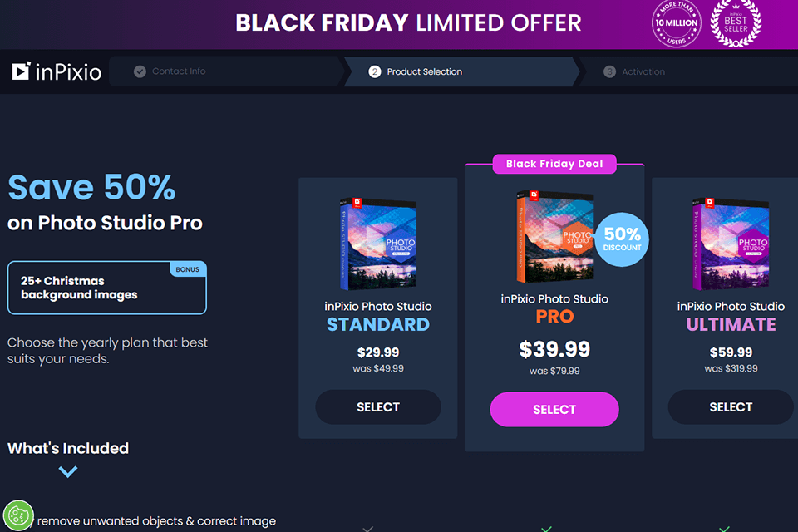
Task: Click the 10 Million Users badge
Action: [x=677, y=24]
